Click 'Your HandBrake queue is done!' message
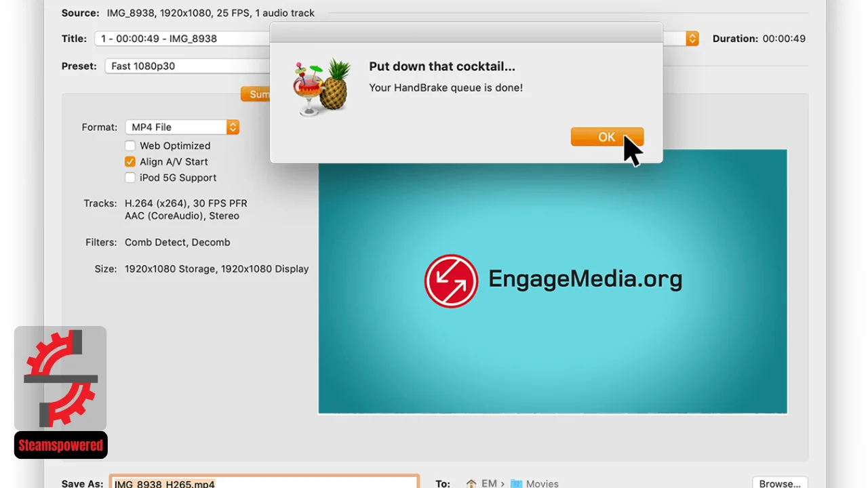This screenshot has height=488, width=868. (446, 87)
